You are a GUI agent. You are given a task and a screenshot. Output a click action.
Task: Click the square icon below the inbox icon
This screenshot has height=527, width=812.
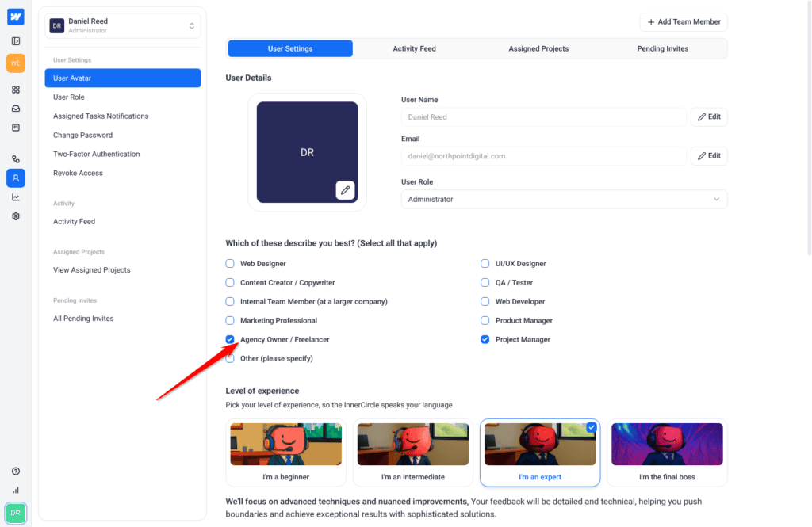(x=16, y=128)
